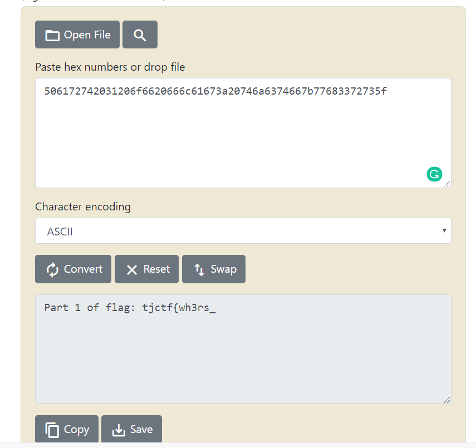Open the Character encoding ASCII dropdown
Image resolution: width=476 pixels, height=448 pixels.
pyautogui.click(x=243, y=230)
